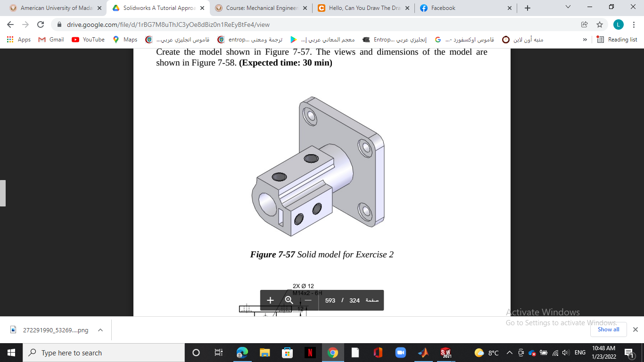The width and height of the screenshot is (644, 362).
Task: Open the منبه أون لاين bookmark
Action: (x=523, y=40)
